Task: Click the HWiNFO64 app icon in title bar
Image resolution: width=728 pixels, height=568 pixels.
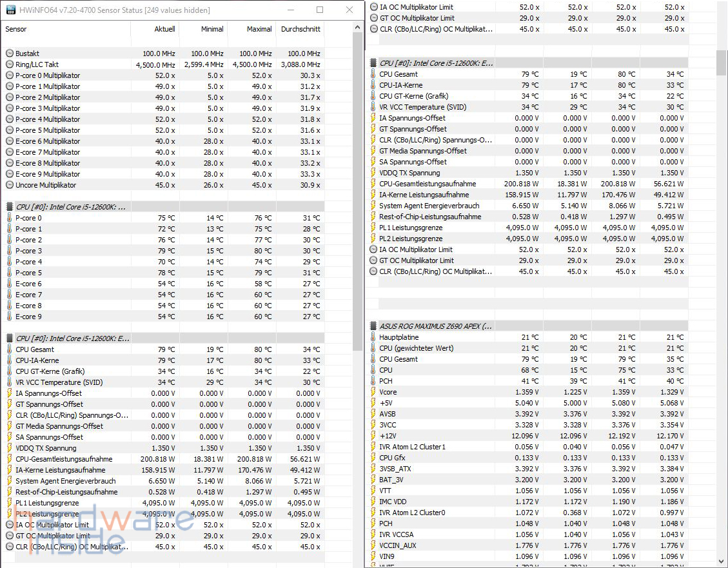Action: tap(10, 10)
